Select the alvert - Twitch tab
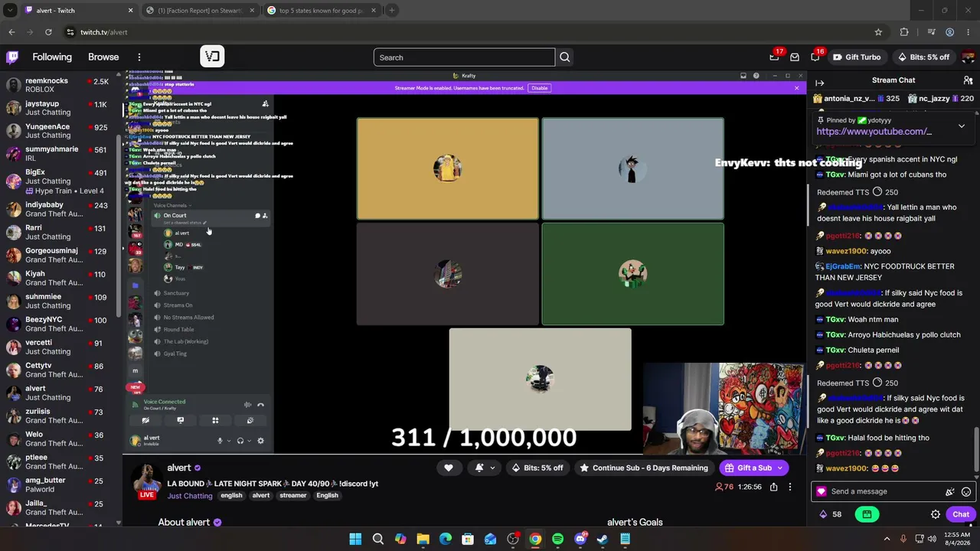The image size is (980, 551). pyautogui.click(x=80, y=11)
